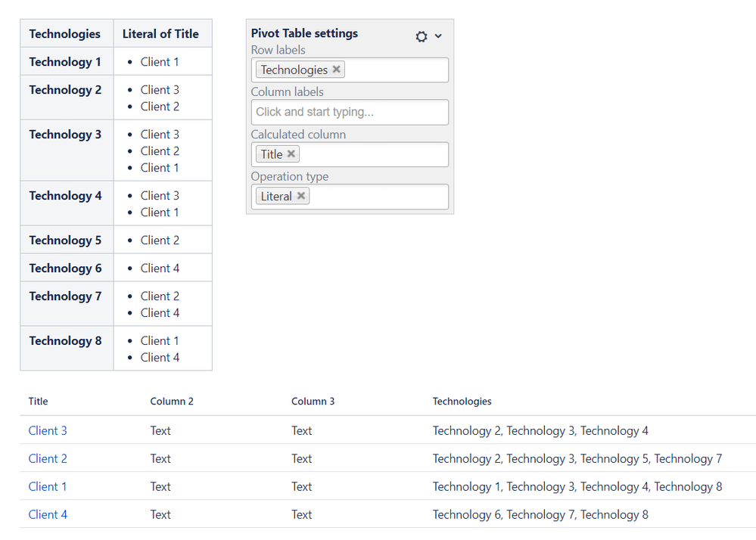Select the Technology 5 row label

tap(65, 240)
